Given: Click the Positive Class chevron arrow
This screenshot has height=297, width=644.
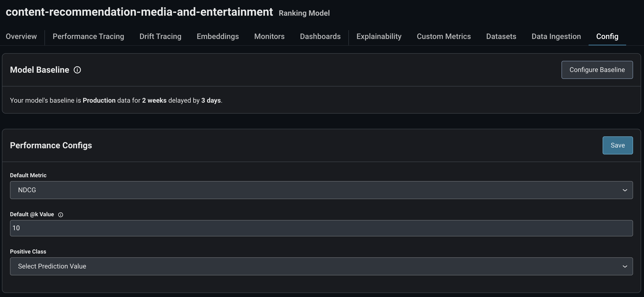Looking at the screenshot, I should pyautogui.click(x=624, y=267).
